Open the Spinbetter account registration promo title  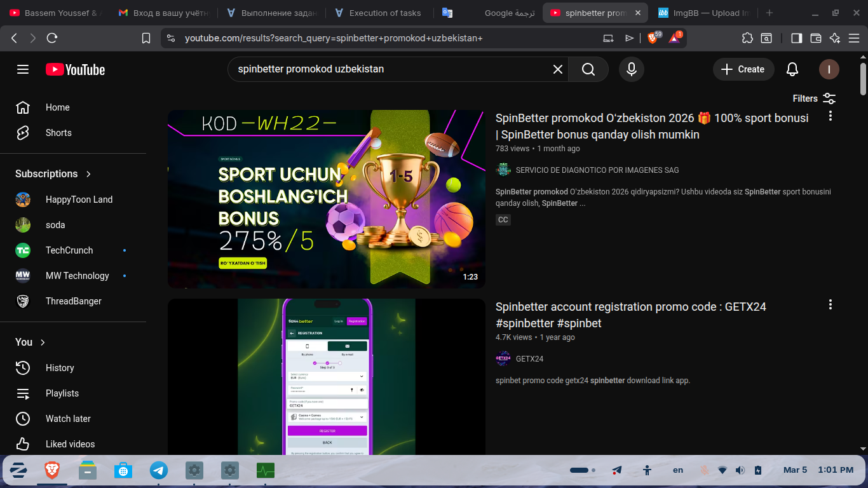pyautogui.click(x=631, y=315)
